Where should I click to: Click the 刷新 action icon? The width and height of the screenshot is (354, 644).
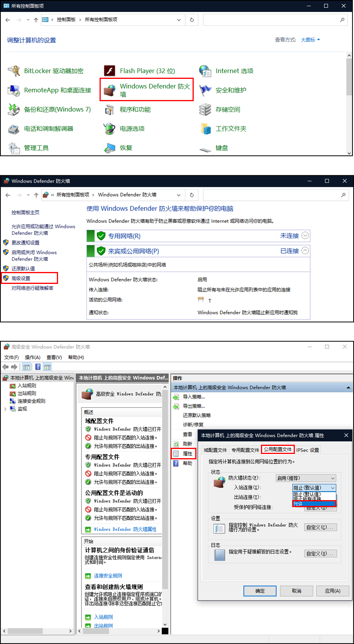(x=176, y=444)
